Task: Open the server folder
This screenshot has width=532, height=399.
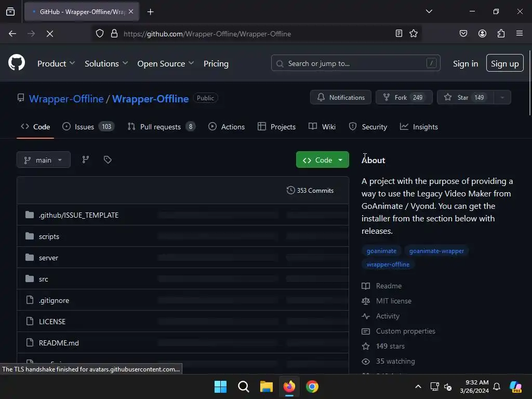Action: click(48, 258)
